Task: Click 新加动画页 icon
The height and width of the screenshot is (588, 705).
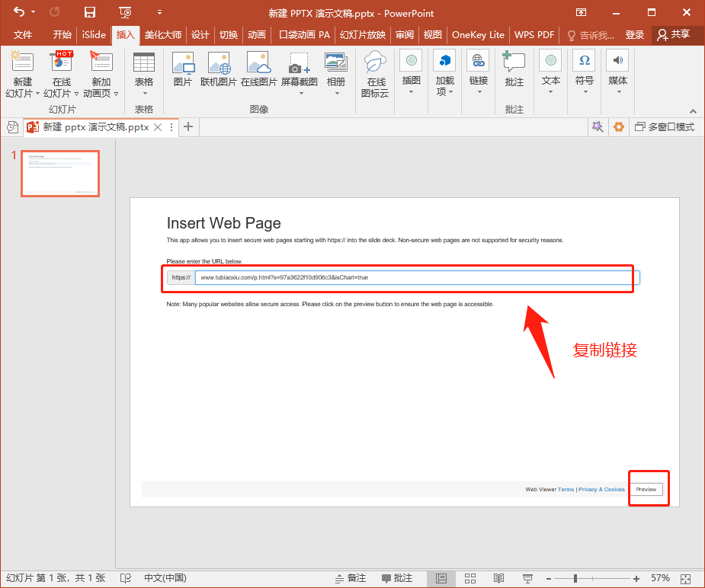Action: click(x=101, y=62)
